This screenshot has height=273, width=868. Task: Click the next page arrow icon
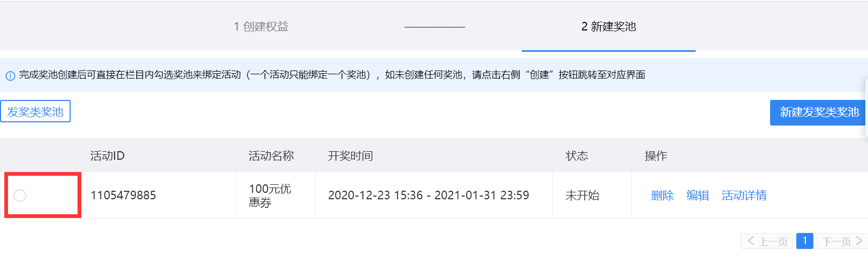coord(859,241)
